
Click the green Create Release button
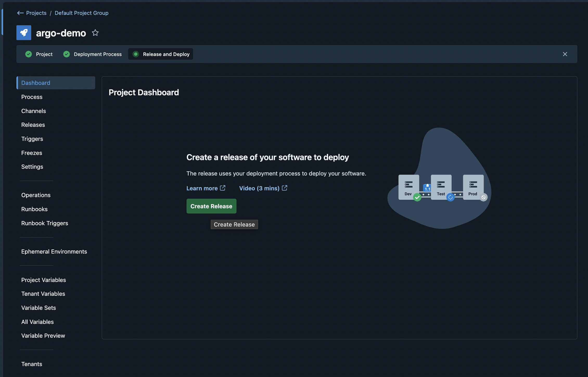click(211, 206)
